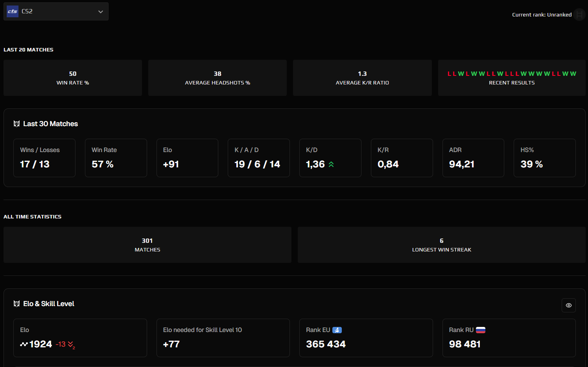Click the Longest Win Streak card
This screenshot has width=588, height=367.
coord(441,244)
